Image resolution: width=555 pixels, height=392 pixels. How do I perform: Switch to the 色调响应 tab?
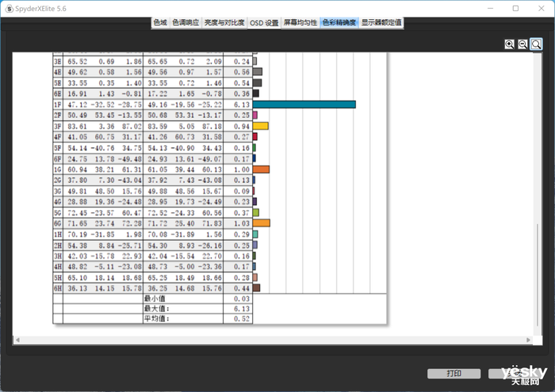coord(186,23)
